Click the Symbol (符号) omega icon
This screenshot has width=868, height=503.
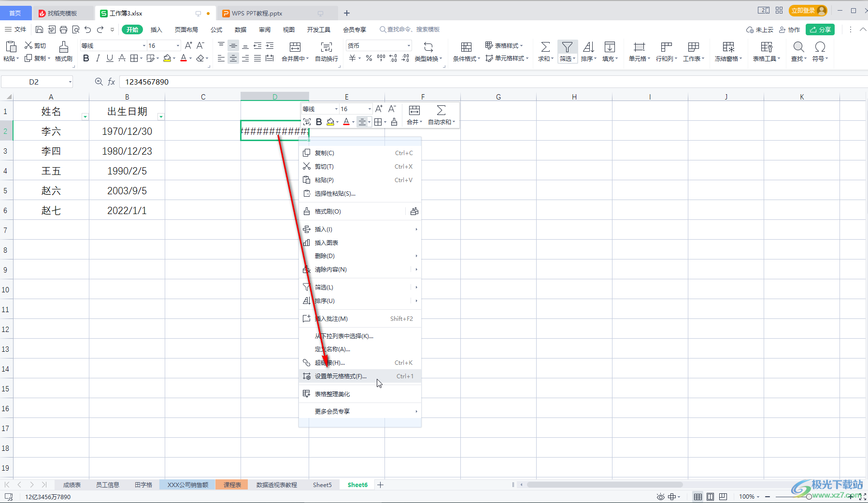[x=820, y=47]
